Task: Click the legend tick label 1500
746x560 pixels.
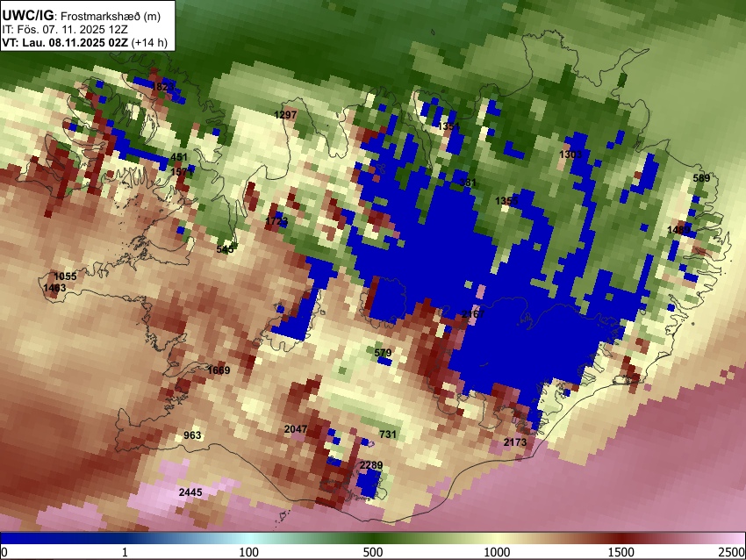Action: pos(621,552)
